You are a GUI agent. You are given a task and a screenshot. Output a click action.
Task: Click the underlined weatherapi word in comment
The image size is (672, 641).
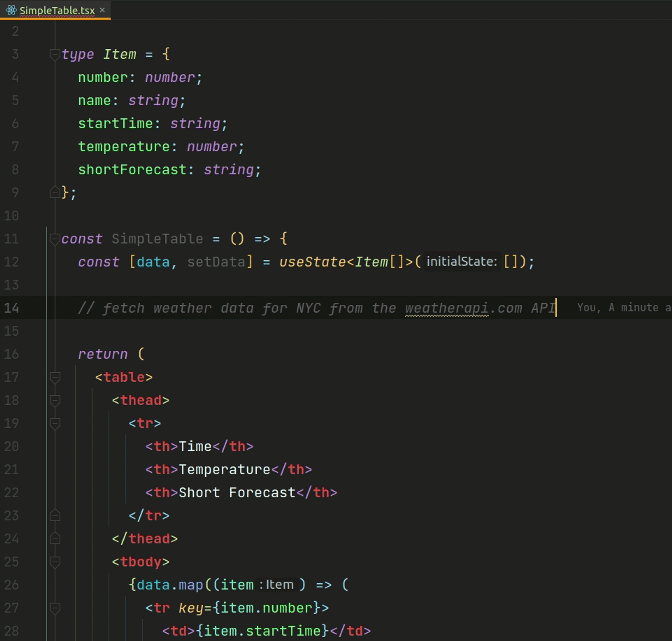click(x=447, y=308)
